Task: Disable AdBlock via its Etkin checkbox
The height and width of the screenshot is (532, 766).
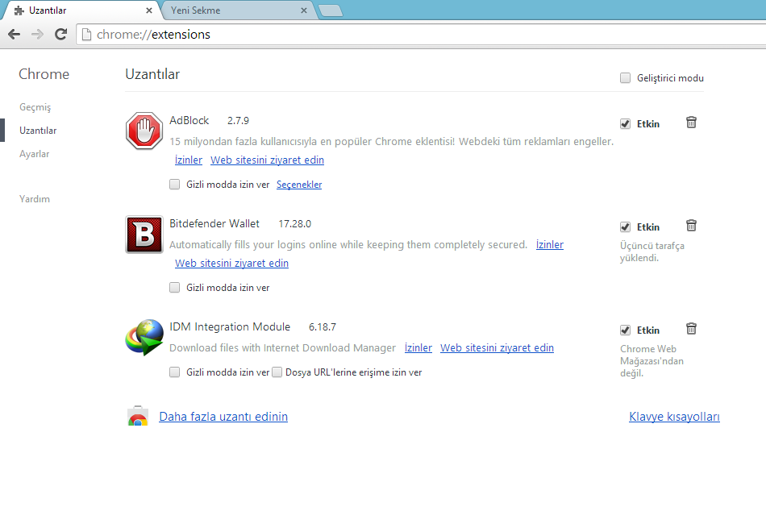Action: pos(626,123)
